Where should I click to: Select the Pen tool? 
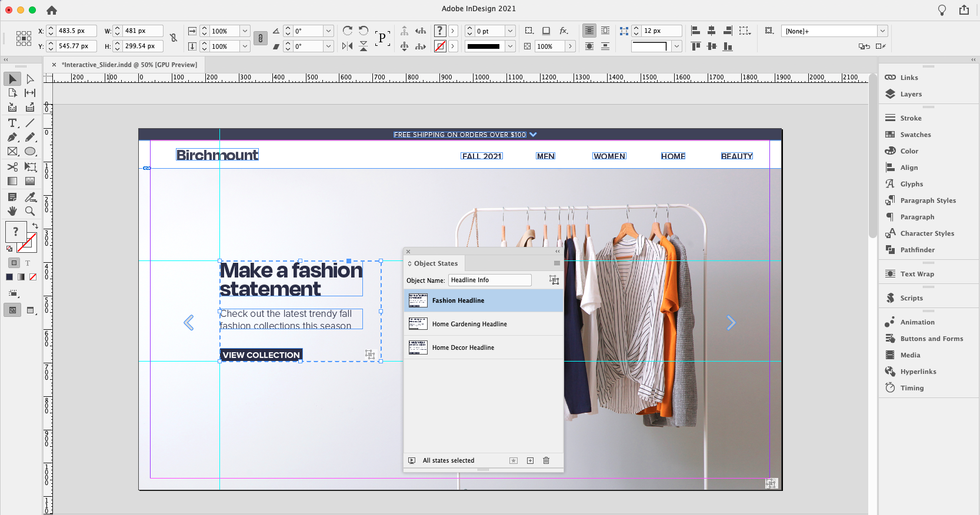click(x=12, y=137)
